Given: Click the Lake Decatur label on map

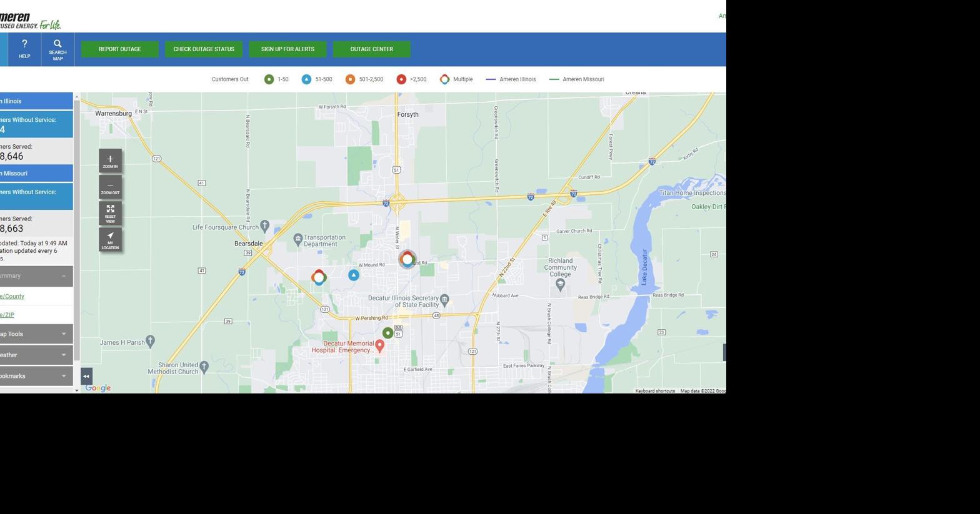Looking at the screenshot, I should pos(644,267).
